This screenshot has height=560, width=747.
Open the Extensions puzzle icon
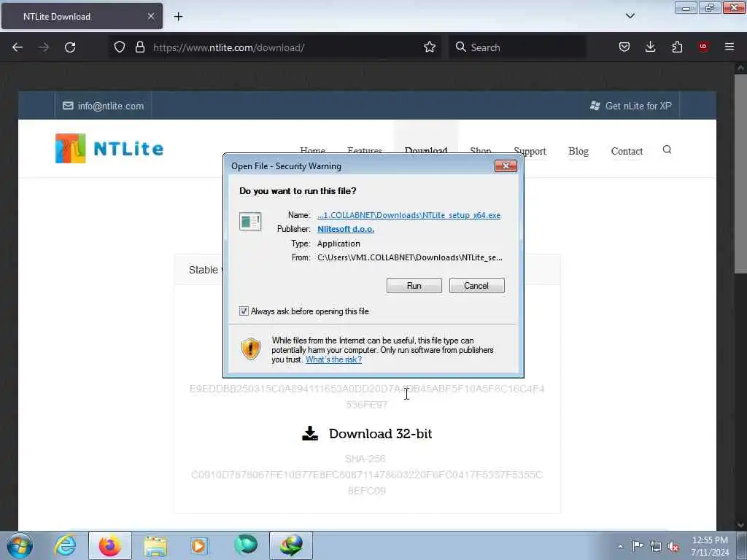coord(677,47)
